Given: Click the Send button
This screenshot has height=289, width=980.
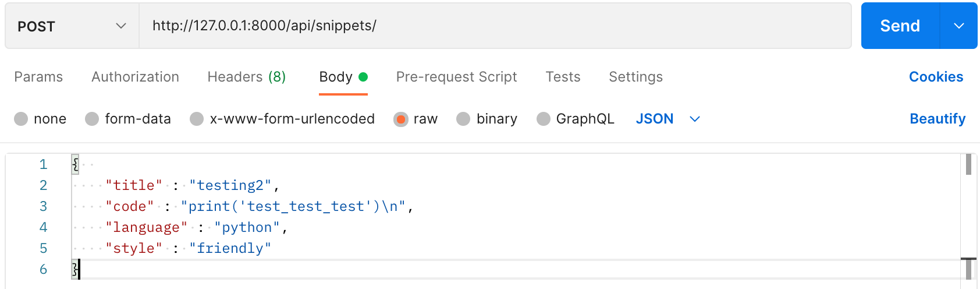Looking at the screenshot, I should [x=900, y=26].
